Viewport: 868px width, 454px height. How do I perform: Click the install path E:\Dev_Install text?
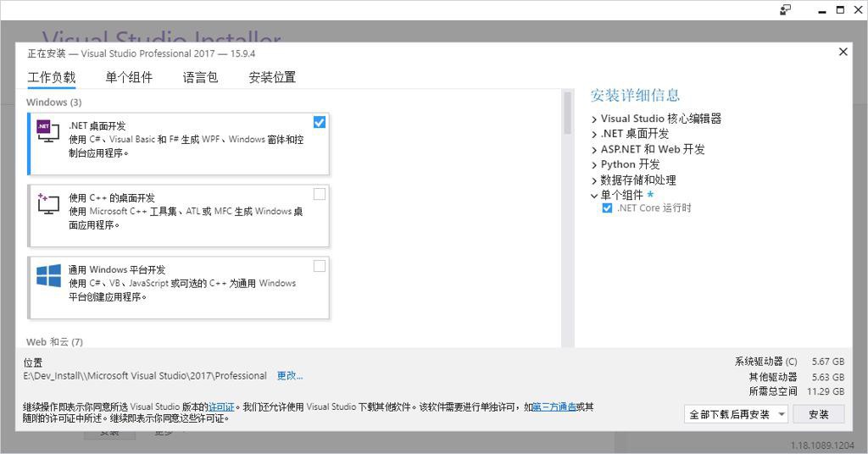(145, 375)
